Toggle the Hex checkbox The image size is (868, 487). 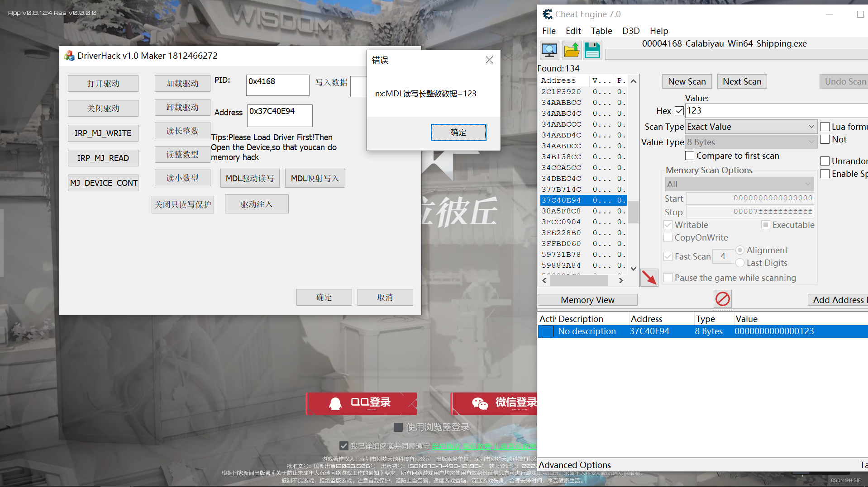coord(679,111)
